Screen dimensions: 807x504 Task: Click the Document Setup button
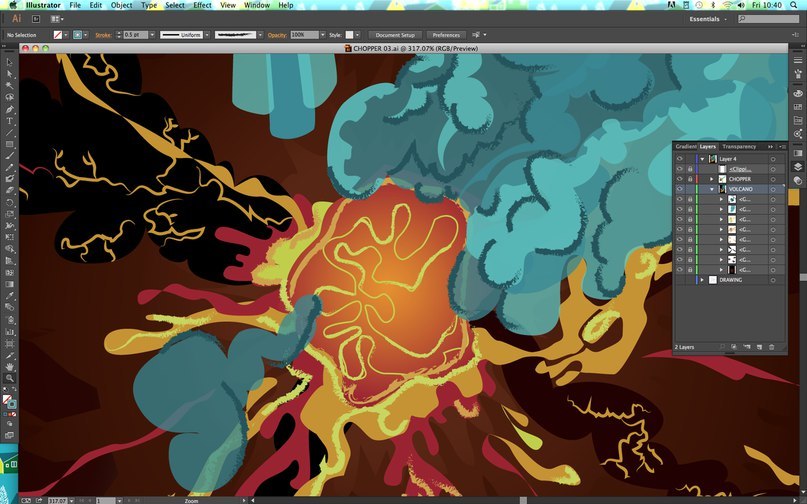395,35
